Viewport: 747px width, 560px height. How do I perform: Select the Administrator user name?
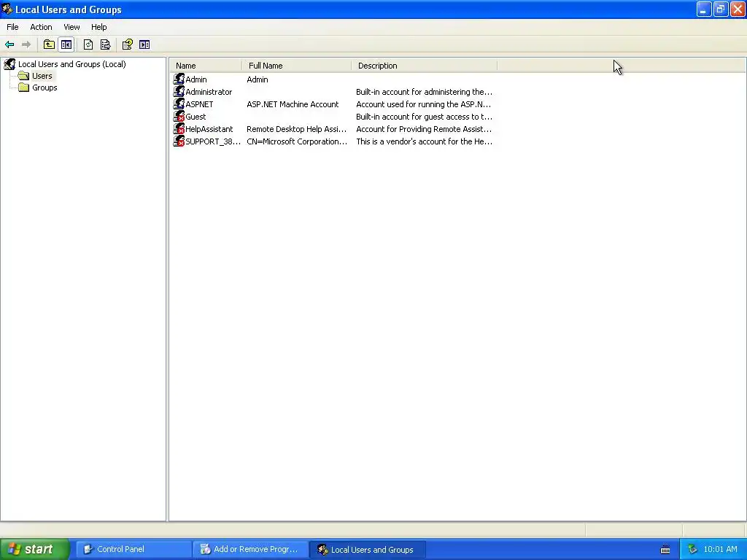click(x=209, y=92)
